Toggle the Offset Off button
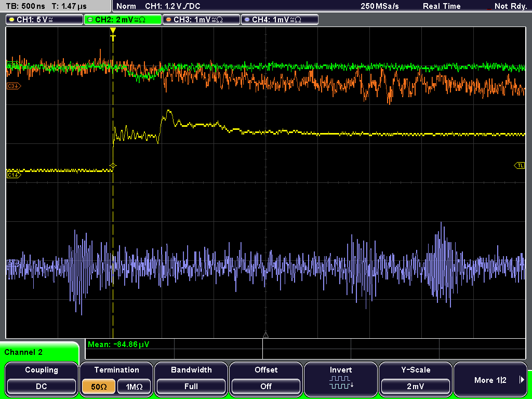The image size is (532, 399). 266,387
